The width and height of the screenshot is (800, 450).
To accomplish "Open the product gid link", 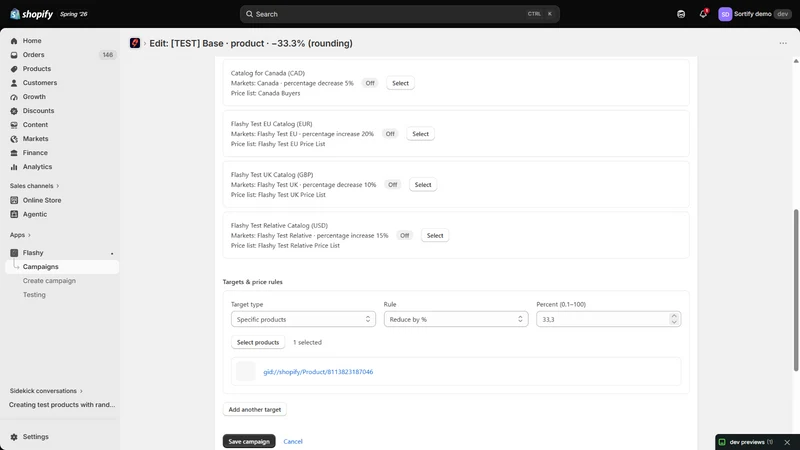I will coord(318,372).
